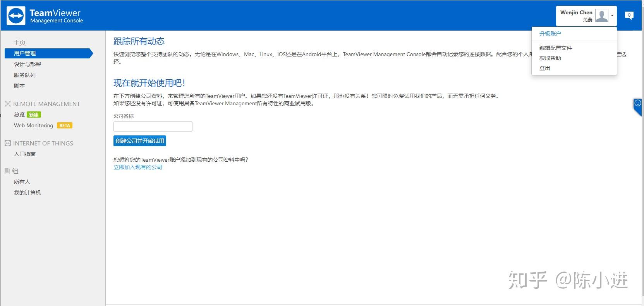
Task: Click the BETA badge beside Web Monitoring
Action: pos(65,125)
